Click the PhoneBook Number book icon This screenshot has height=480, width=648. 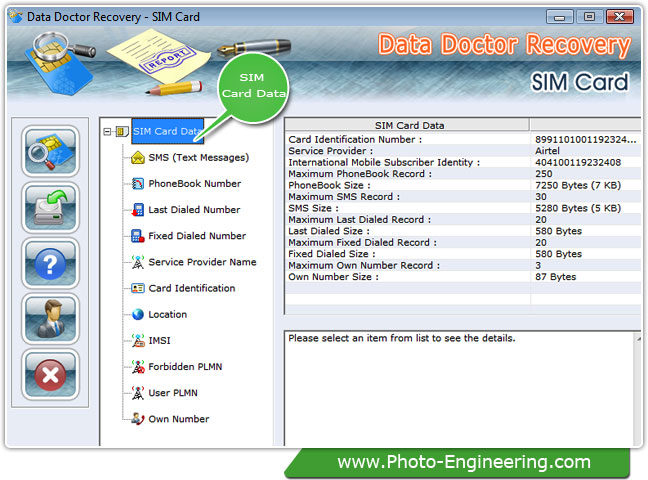(x=138, y=184)
